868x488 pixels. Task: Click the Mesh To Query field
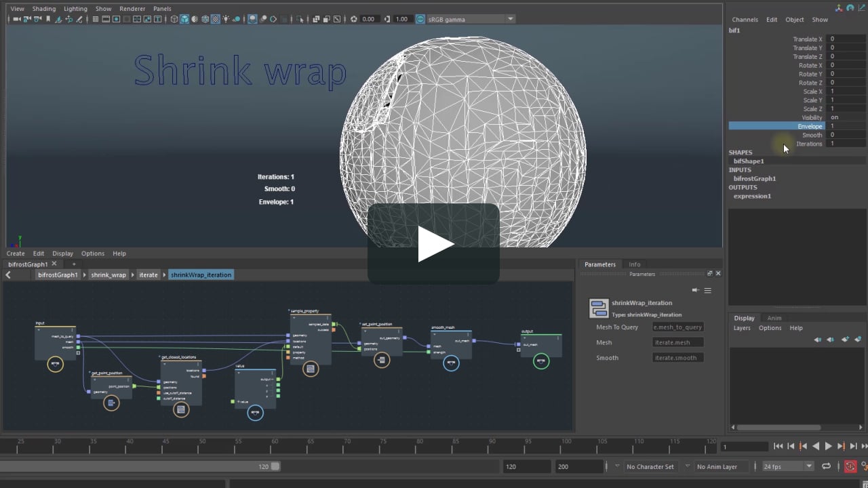click(677, 327)
